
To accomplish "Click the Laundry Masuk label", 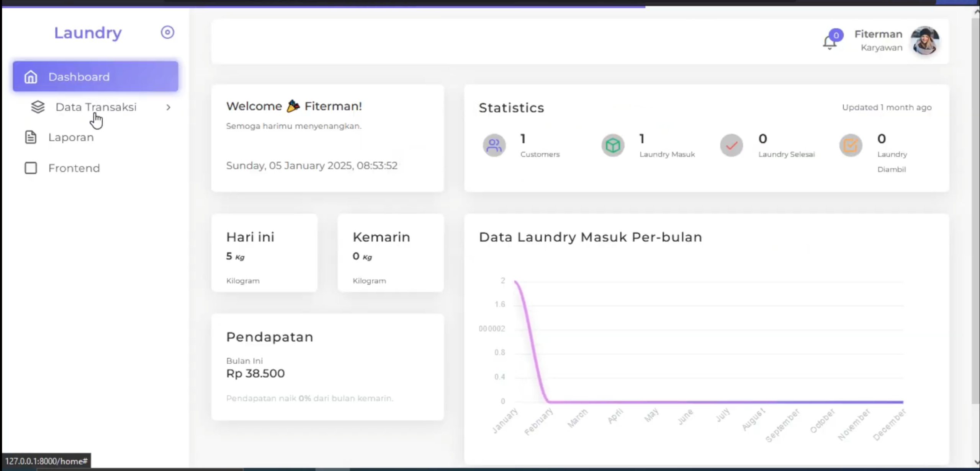I will (667, 154).
